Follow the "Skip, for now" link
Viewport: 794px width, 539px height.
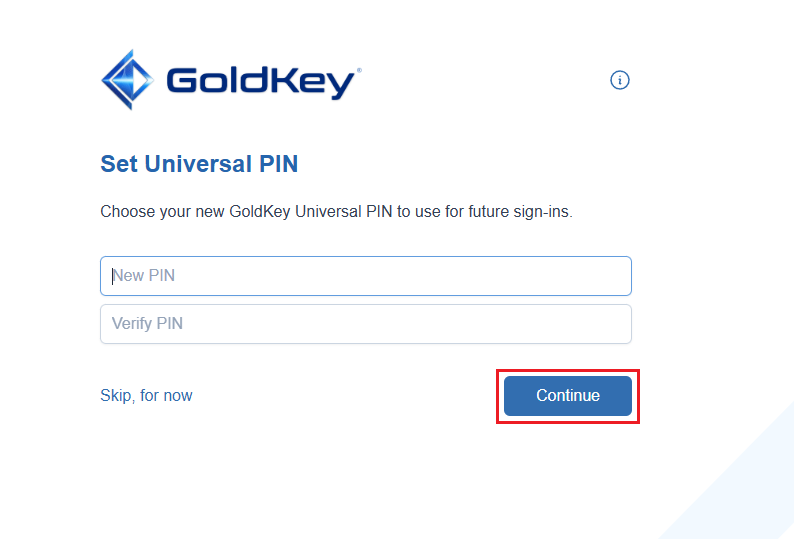click(146, 396)
